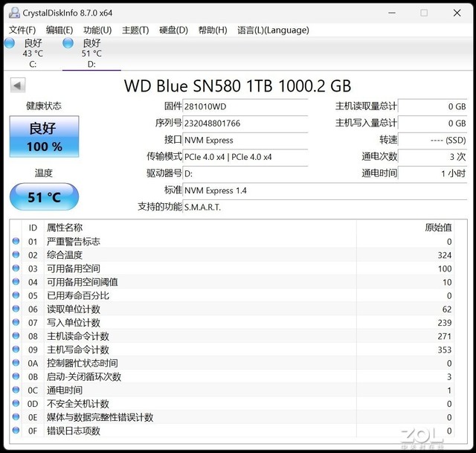This screenshot has height=453, width=476.
Task: Click the CrystalDiskInfo app icon in title bar
Action: pyautogui.click(x=13, y=13)
